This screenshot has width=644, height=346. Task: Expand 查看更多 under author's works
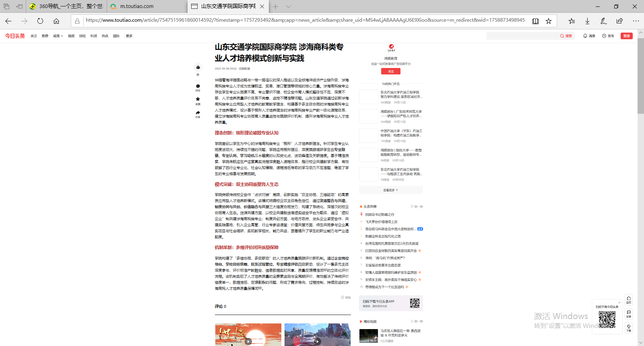390,190
